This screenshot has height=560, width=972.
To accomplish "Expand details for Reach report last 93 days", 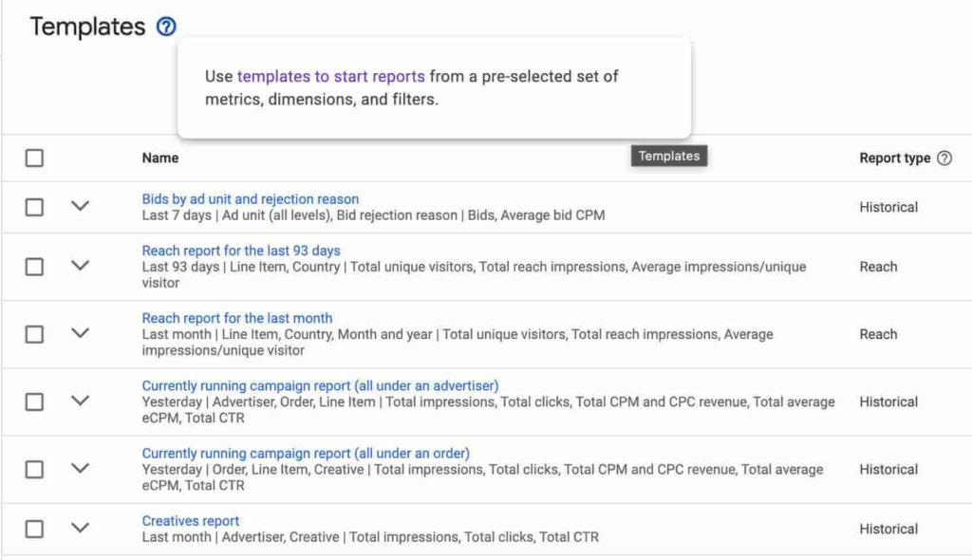I will coord(81,266).
